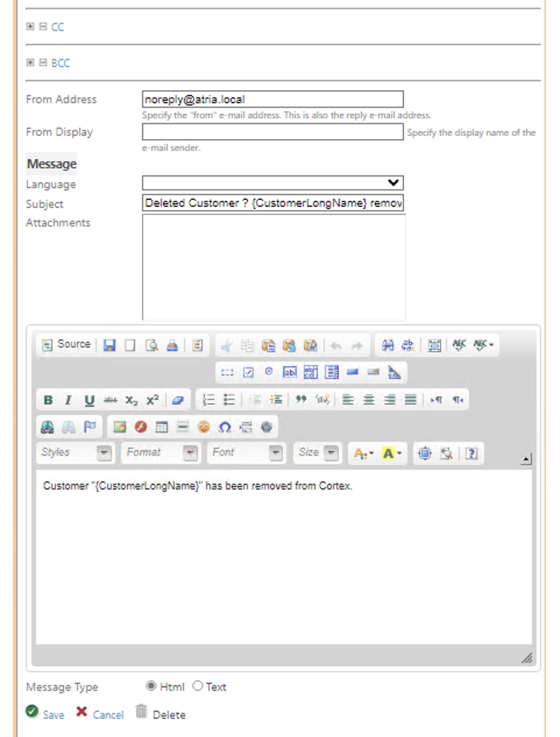
Task: Click the Find icon in the editor
Action: pyautogui.click(x=387, y=345)
